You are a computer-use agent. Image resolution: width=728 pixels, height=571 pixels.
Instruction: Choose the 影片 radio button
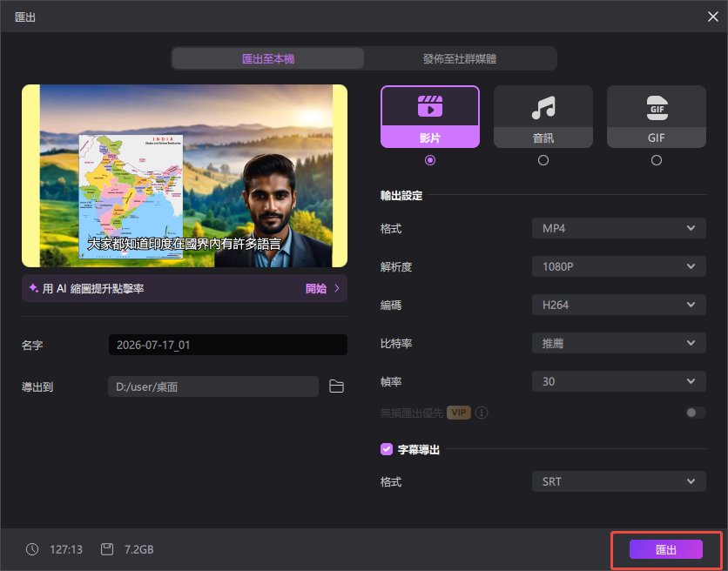[x=430, y=160]
